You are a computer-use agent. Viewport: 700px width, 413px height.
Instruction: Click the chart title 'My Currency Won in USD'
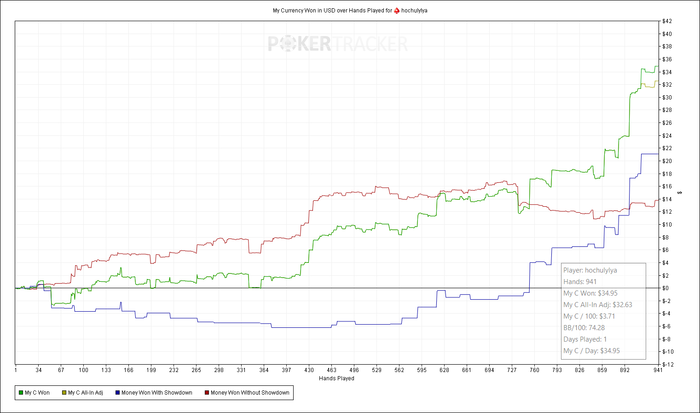pos(303,10)
